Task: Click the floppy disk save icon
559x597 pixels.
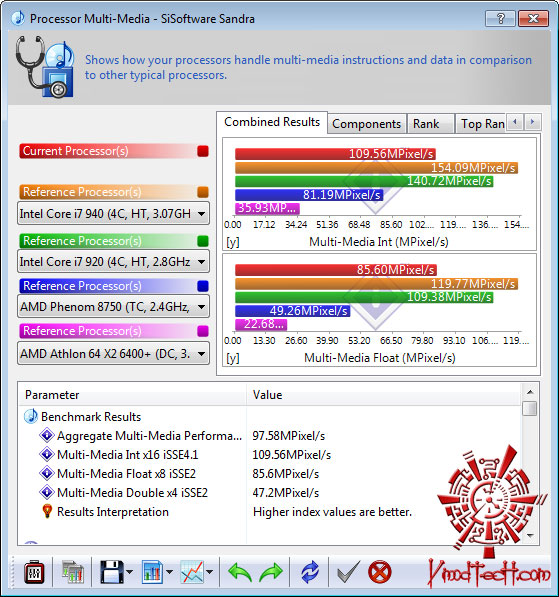Action: click(112, 572)
